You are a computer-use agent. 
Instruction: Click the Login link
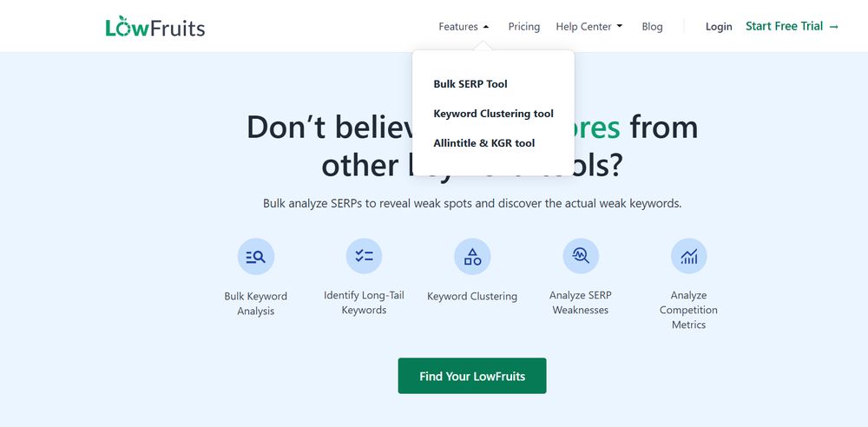[719, 27]
